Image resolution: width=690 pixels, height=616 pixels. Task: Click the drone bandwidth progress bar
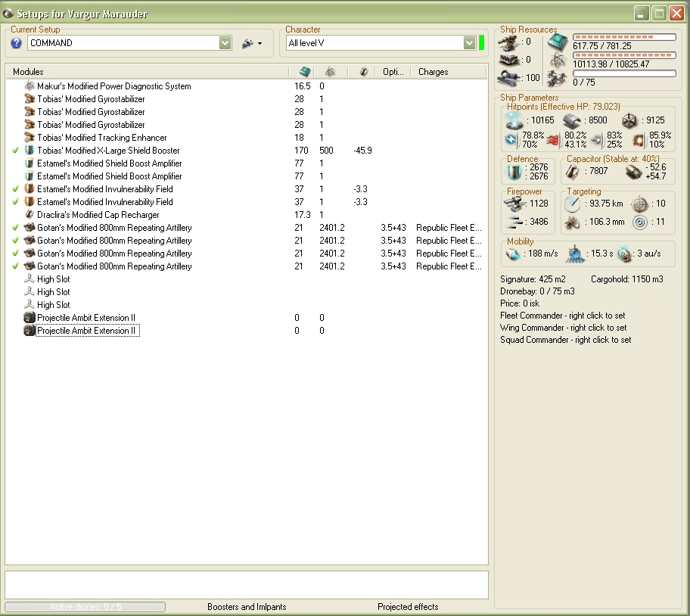click(x=624, y=73)
